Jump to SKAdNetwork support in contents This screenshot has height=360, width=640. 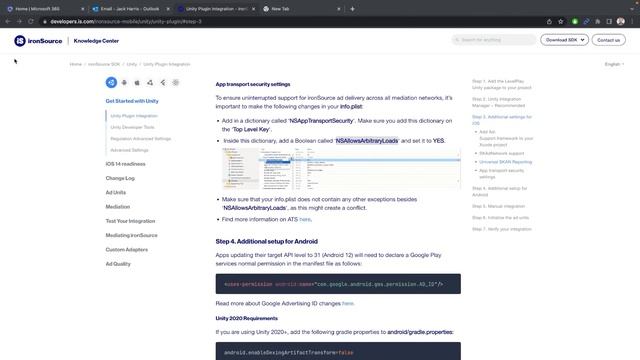502,153
